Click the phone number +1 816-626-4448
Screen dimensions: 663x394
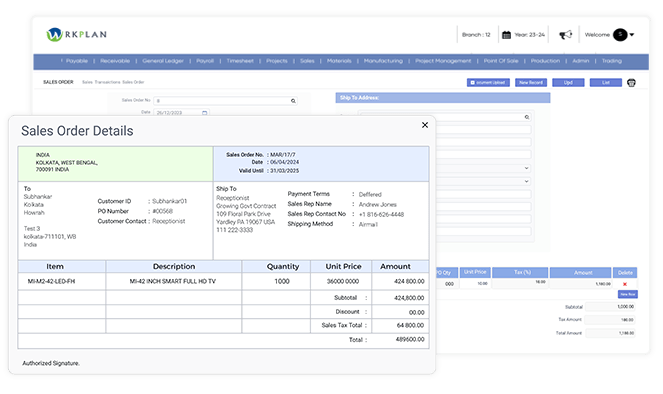pos(381,214)
